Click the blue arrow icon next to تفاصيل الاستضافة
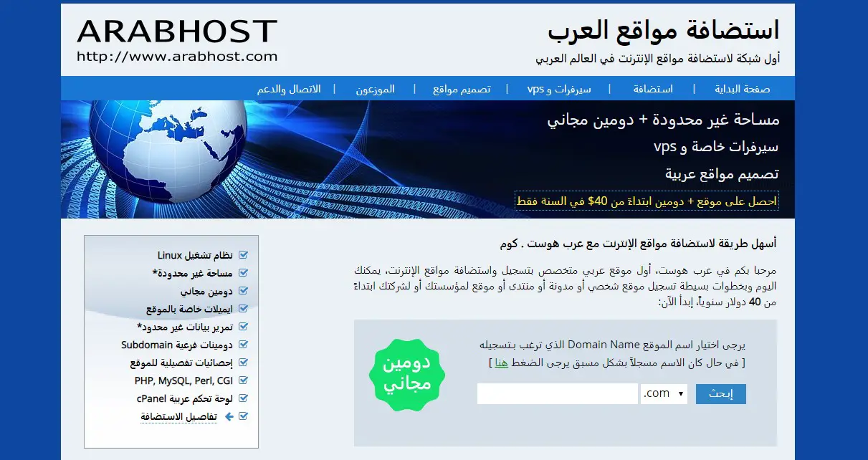The image size is (868, 460). (229, 416)
